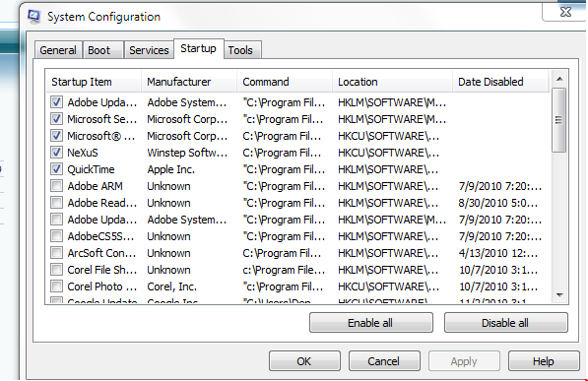Viewport: 588px width, 381px height.
Task: Click the vertical scrollbar thumb
Action: (x=558, y=120)
